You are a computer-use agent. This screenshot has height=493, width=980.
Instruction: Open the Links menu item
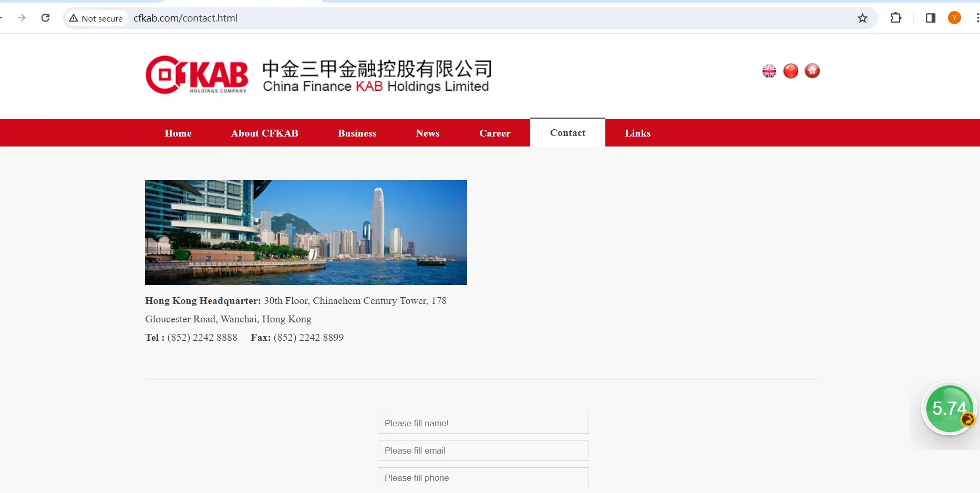coord(638,133)
